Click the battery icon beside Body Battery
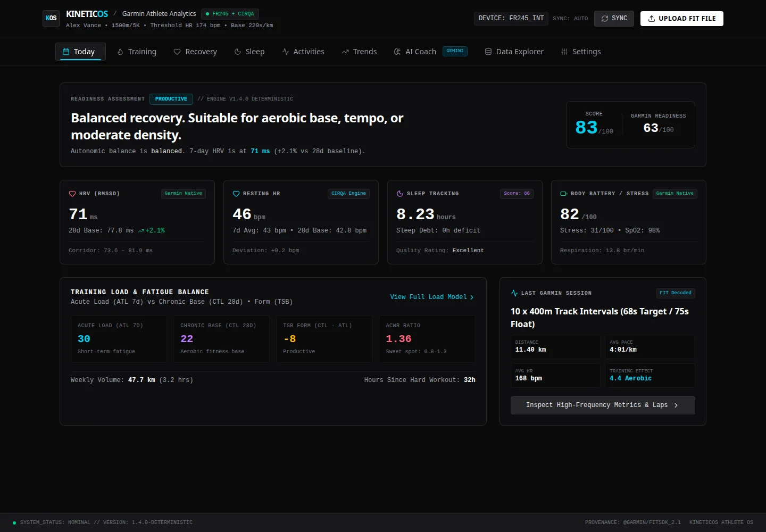This screenshot has height=532, width=766. [564, 194]
